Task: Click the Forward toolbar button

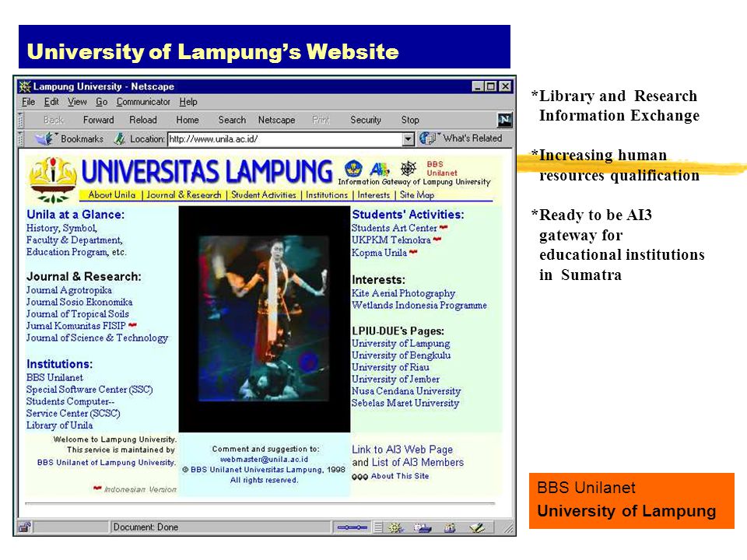Action: click(x=98, y=120)
